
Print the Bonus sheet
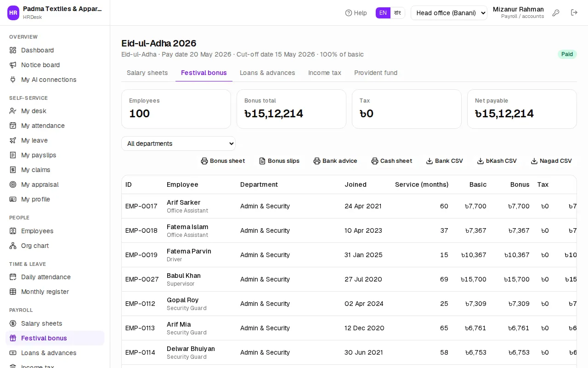tap(223, 161)
